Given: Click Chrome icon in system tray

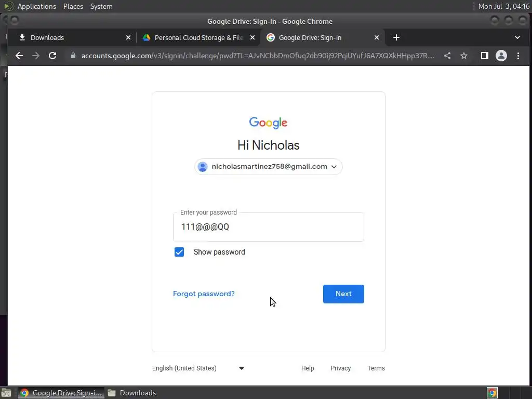Looking at the screenshot, I should click(493, 393).
